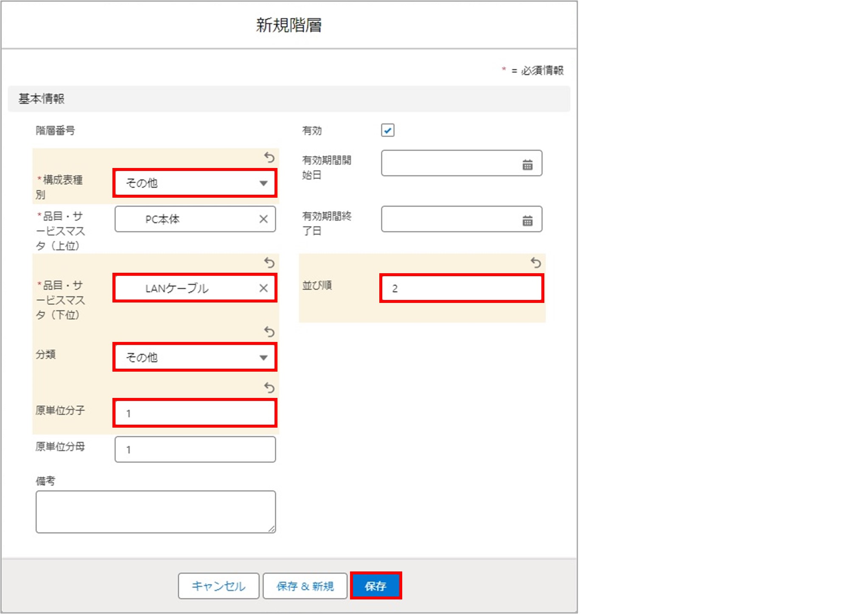Viewport: 860px width, 616px height.
Task: Click the 保存 button
Action: [x=375, y=586]
